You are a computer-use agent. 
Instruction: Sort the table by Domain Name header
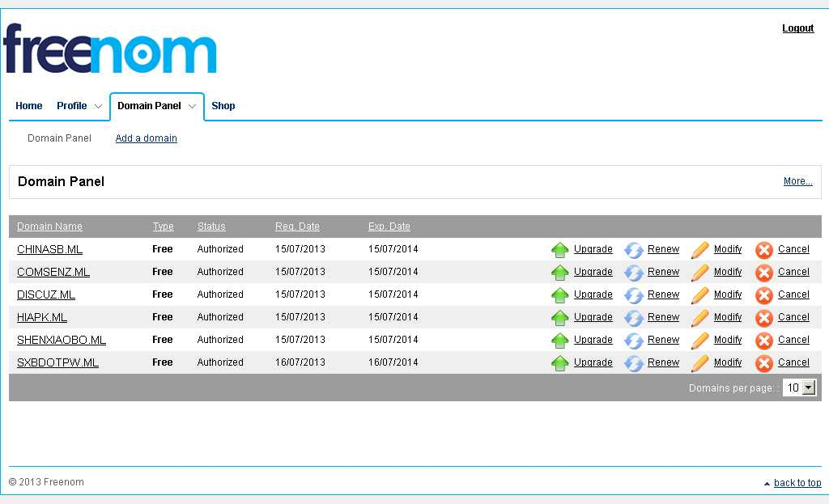pyautogui.click(x=49, y=227)
